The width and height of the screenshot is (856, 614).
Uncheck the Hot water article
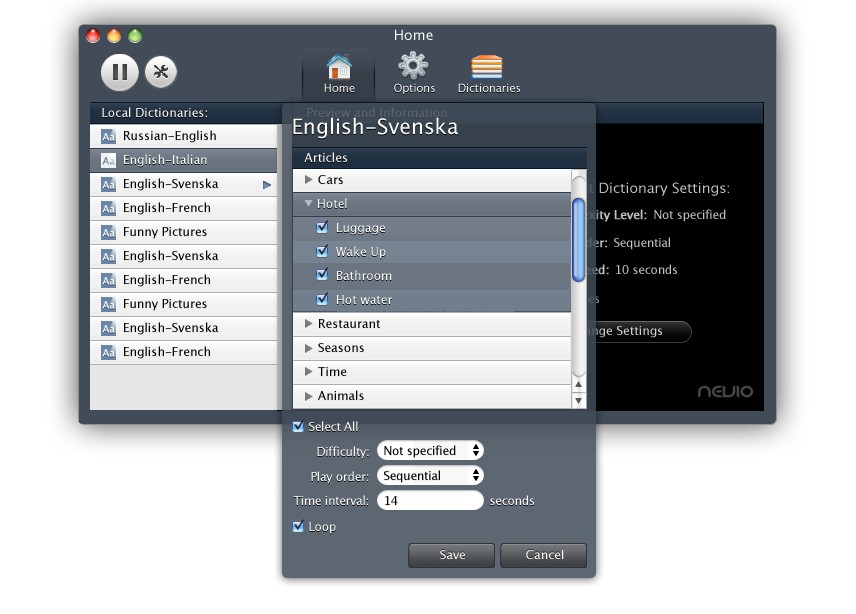click(x=323, y=299)
